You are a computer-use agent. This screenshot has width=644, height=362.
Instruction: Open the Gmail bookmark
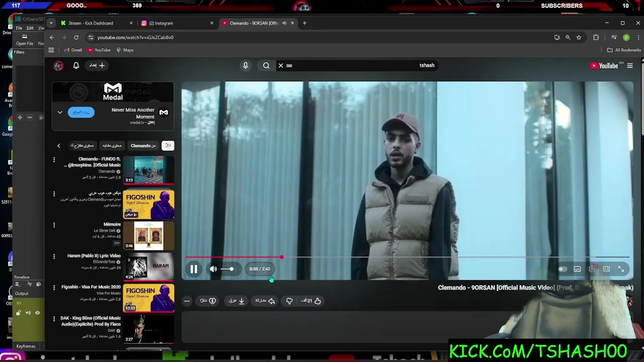73,50
